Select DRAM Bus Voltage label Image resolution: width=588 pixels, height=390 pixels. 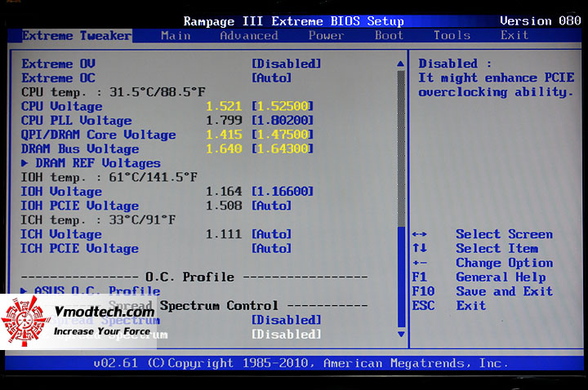(80, 149)
